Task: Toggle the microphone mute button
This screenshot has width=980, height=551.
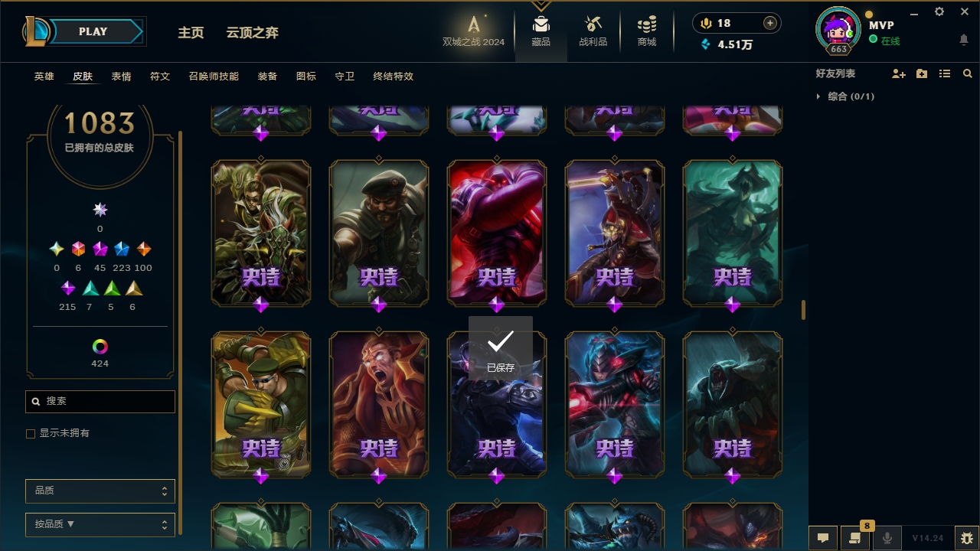Action: (x=887, y=538)
